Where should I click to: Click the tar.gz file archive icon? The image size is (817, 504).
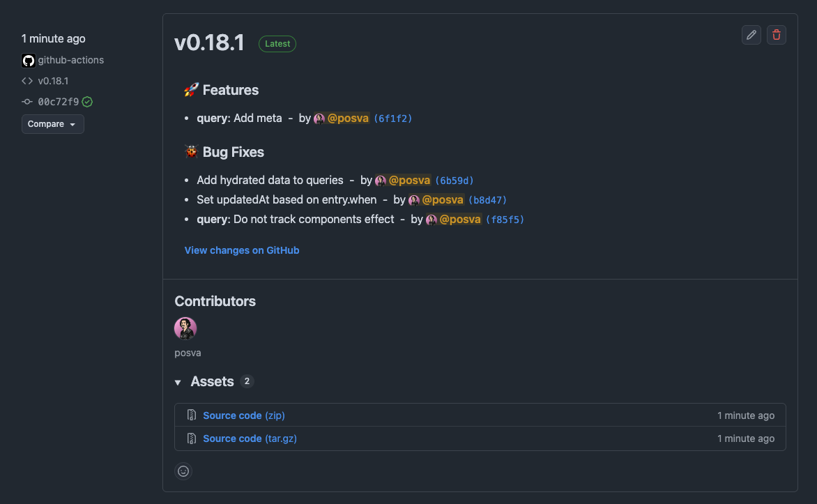(x=192, y=438)
